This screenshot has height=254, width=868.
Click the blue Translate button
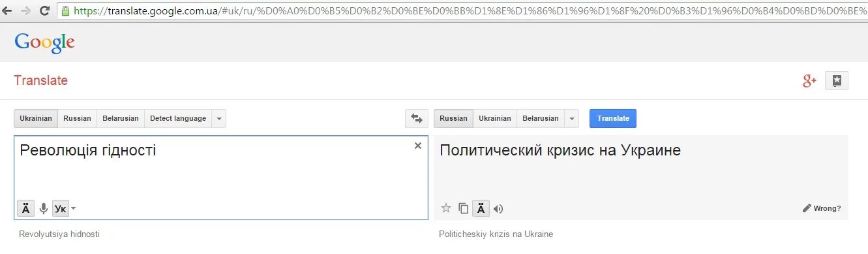[613, 118]
